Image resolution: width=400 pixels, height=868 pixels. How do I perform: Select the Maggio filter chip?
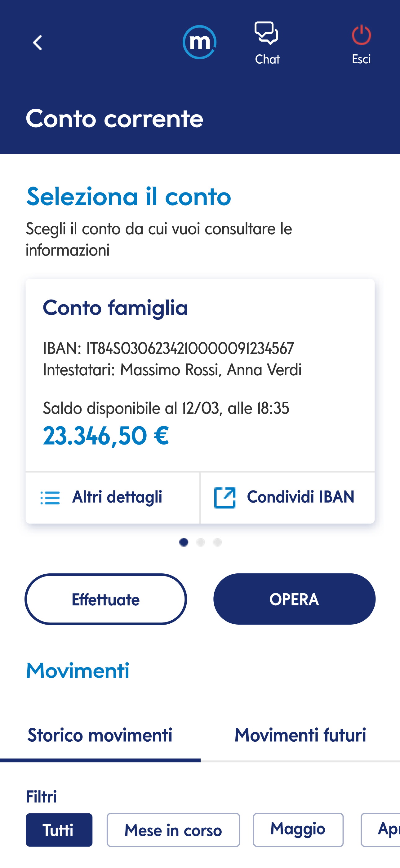pyautogui.click(x=298, y=830)
